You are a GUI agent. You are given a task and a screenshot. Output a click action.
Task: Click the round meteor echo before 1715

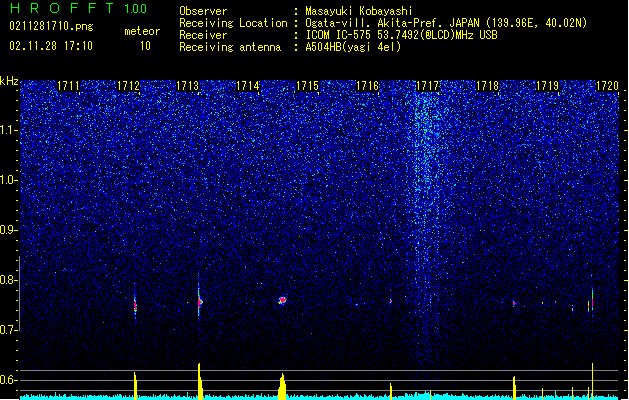pyautogui.click(x=282, y=301)
